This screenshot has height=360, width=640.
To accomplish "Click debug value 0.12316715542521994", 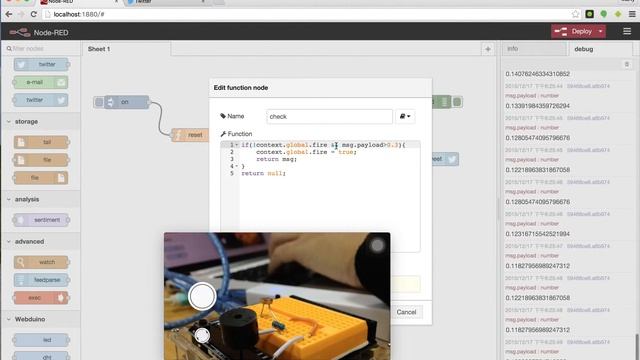I will (x=538, y=234).
